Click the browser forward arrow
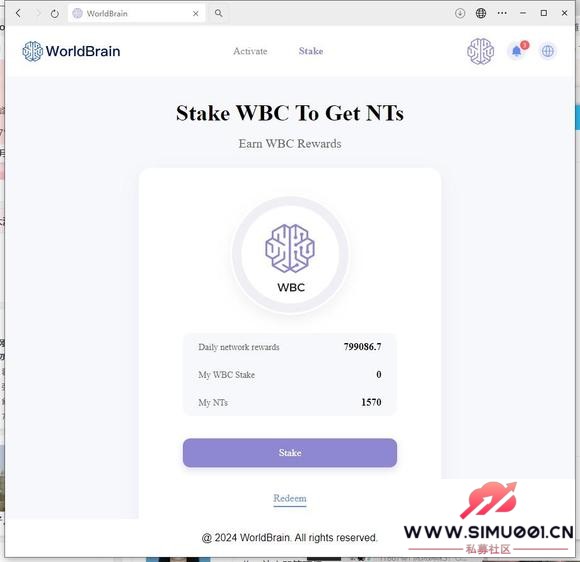The height and width of the screenshot is (562, 580). click(x=37, y=14)
